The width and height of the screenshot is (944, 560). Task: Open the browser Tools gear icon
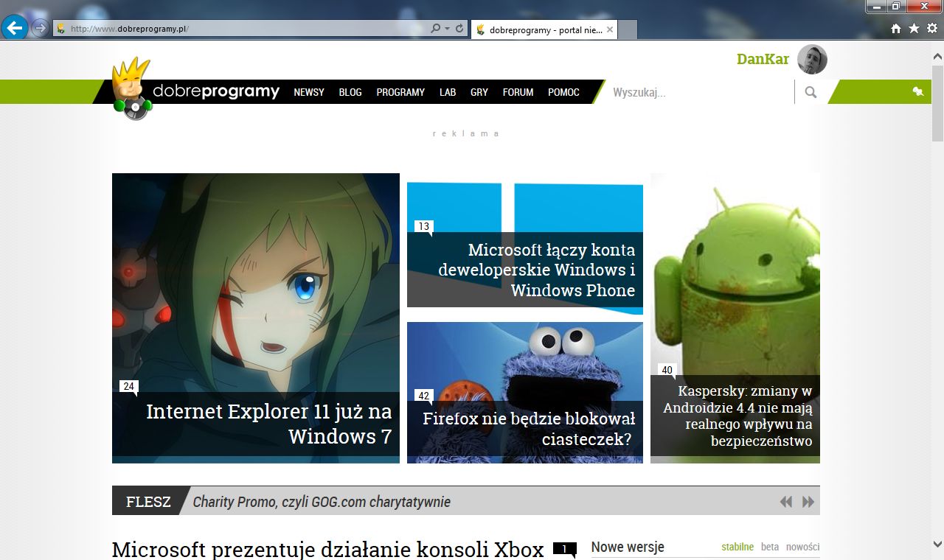pyautogui.click(x=932, y=29)
